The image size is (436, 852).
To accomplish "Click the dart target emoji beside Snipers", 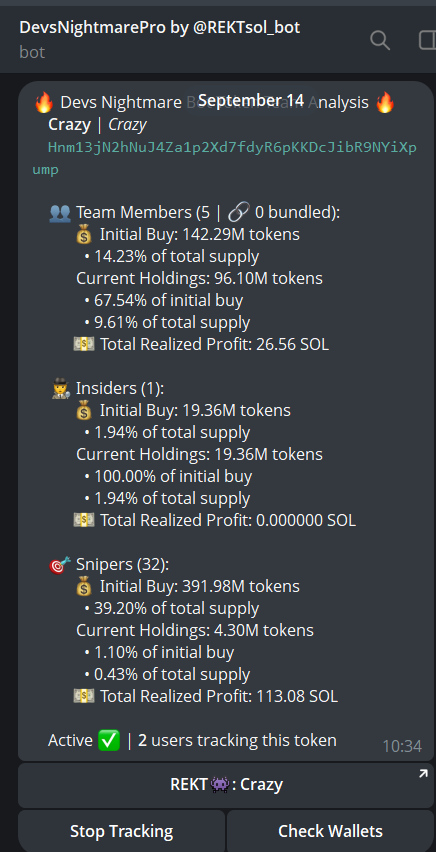I will 60,565.
